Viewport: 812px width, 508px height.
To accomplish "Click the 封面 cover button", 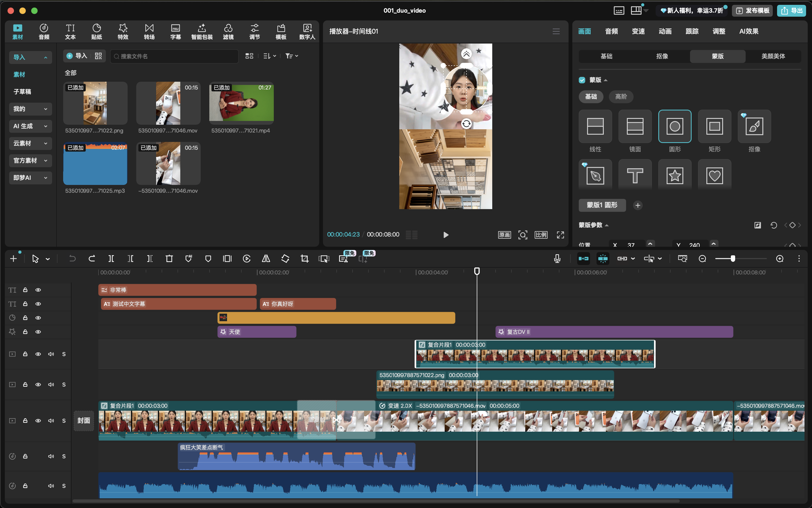I will coord(84,421).
